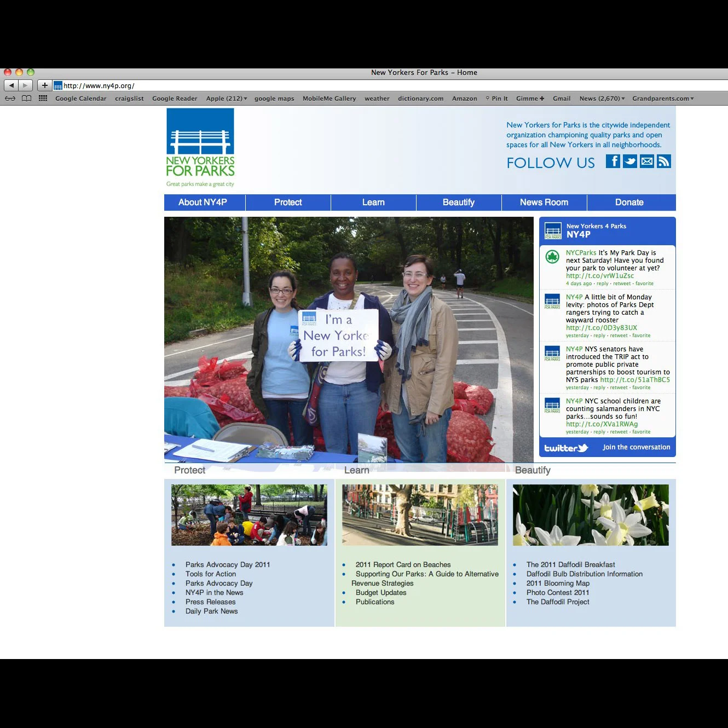Open the About NY4P navigation tab
The image size is (728, 728).
pos(205,203)
